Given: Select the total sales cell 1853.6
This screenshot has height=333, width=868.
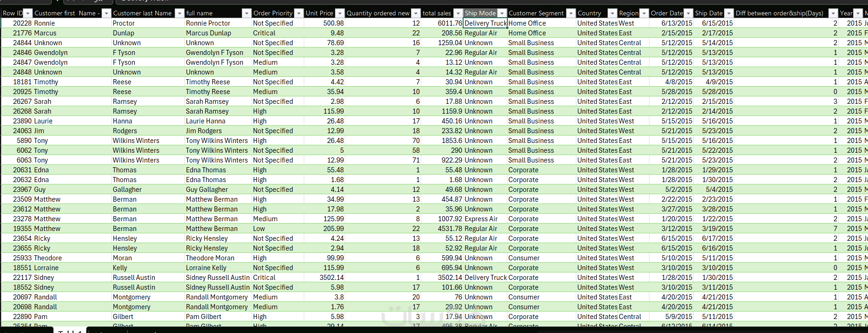Looking at the screenshot, I should pos(442,141).
